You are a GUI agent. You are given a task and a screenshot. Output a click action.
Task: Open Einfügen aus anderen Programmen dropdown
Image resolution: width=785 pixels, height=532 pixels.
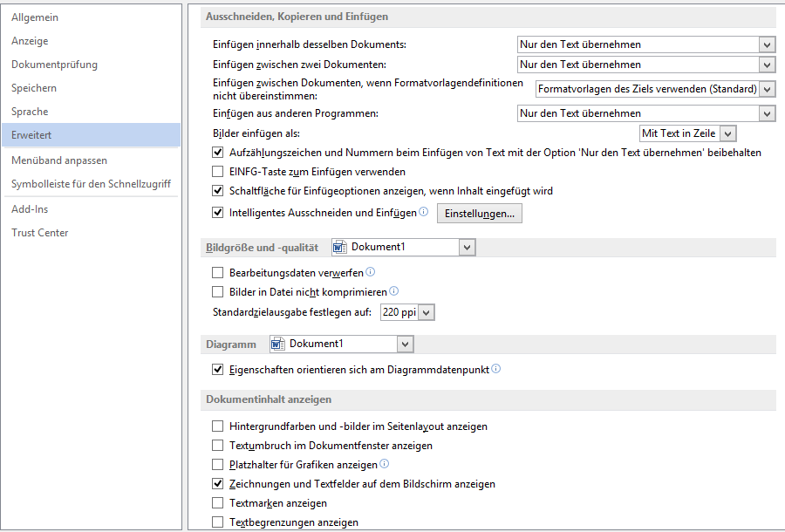pos(767,113)
